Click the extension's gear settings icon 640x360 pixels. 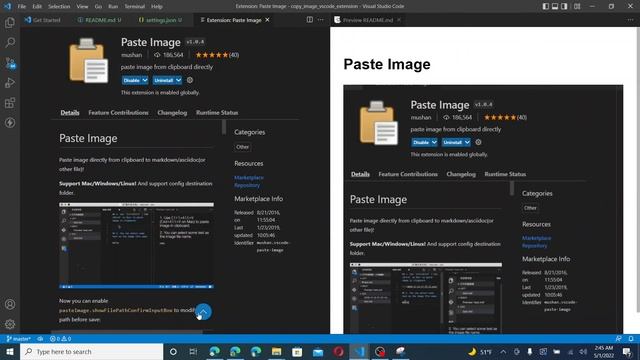pyautogui.click(x=190, y=80)
